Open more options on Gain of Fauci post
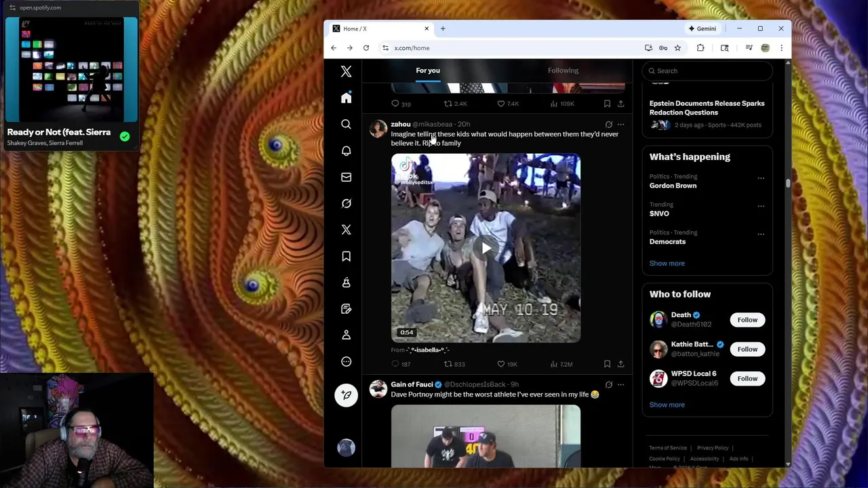Screen dimensions: 868x488 (620, 385)
